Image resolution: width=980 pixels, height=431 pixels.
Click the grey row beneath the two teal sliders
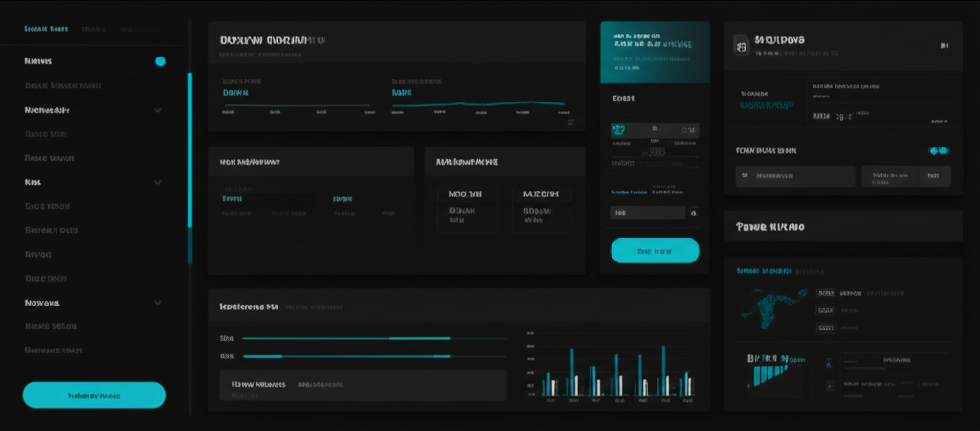[363, 385]
